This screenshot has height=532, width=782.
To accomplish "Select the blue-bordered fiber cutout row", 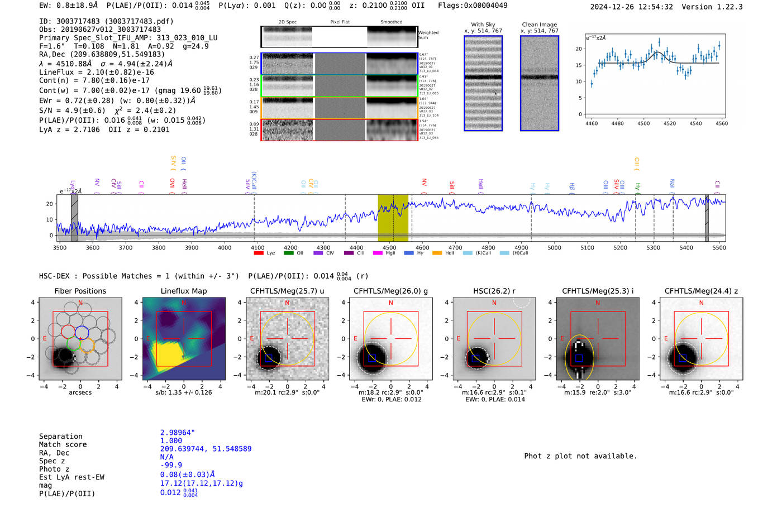I will coord(340,64).
